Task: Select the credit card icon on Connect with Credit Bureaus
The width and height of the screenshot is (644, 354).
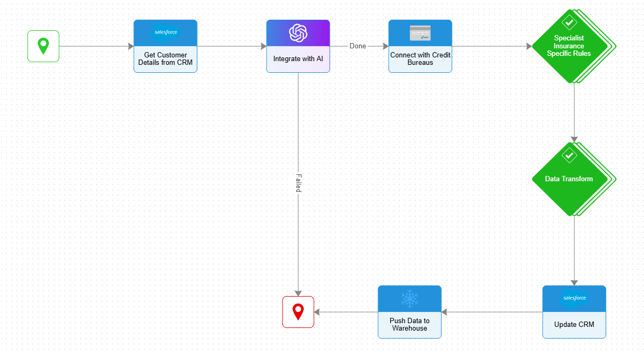Action: pos(420,33)
